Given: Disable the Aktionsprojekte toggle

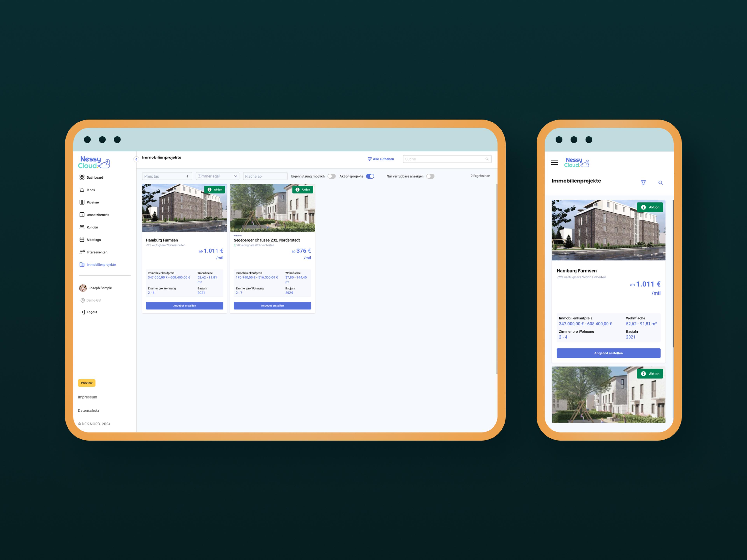Looking at the screenshot, I should tap(370, 176).
